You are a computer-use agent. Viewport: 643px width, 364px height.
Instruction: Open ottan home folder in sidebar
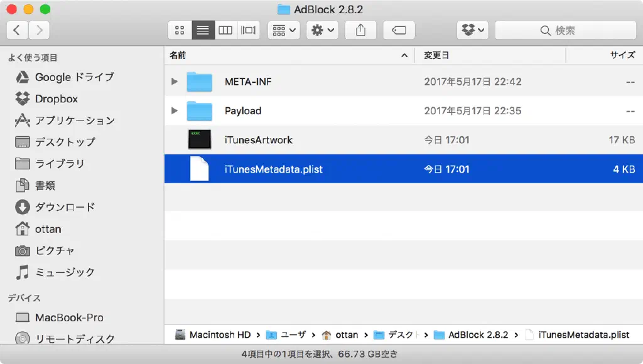[x=48, y=229]
